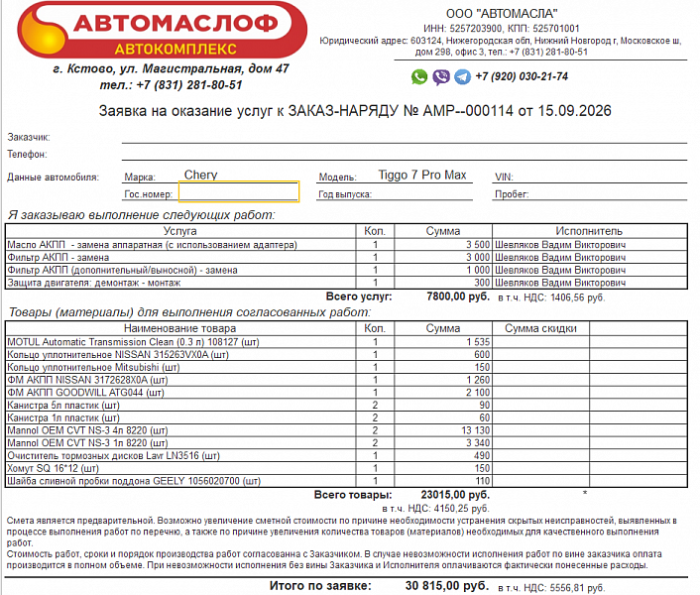The image size is (700, 595).
Task: Click the Telegram icon
Action: 462,77
